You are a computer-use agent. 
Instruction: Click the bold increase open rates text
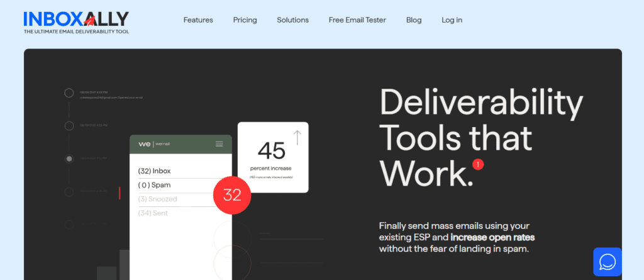[x=492, y=237]
